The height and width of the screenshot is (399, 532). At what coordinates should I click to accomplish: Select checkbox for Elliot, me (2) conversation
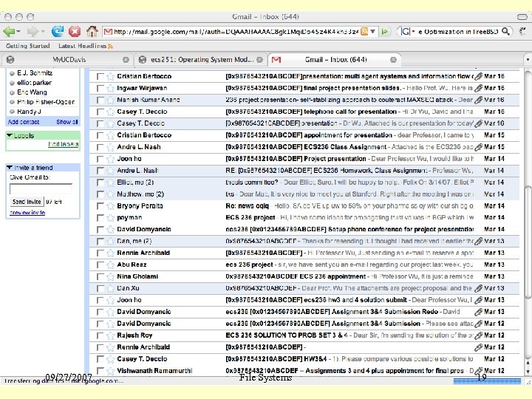100,183
